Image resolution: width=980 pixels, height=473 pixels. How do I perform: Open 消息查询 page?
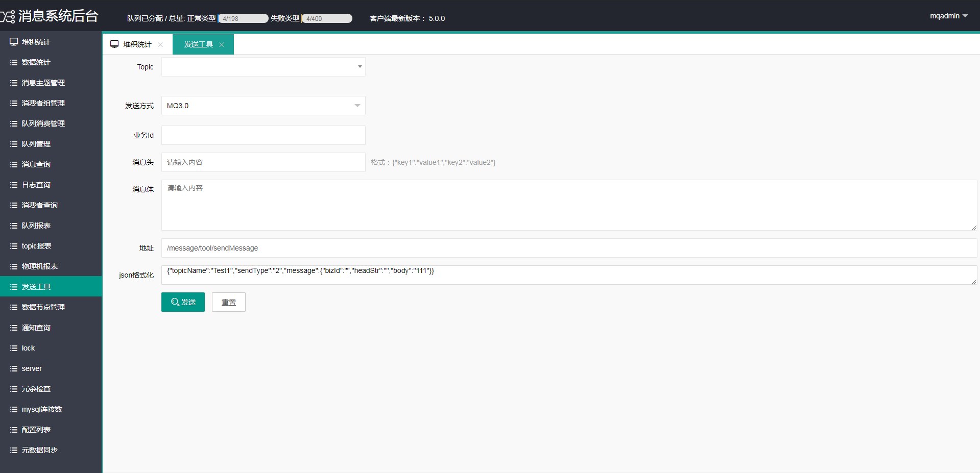tap(51, 164)
